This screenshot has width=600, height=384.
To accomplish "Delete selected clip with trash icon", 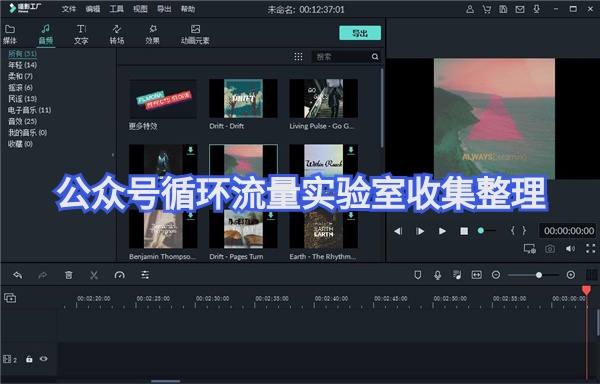I will click(x=68, y=275).
